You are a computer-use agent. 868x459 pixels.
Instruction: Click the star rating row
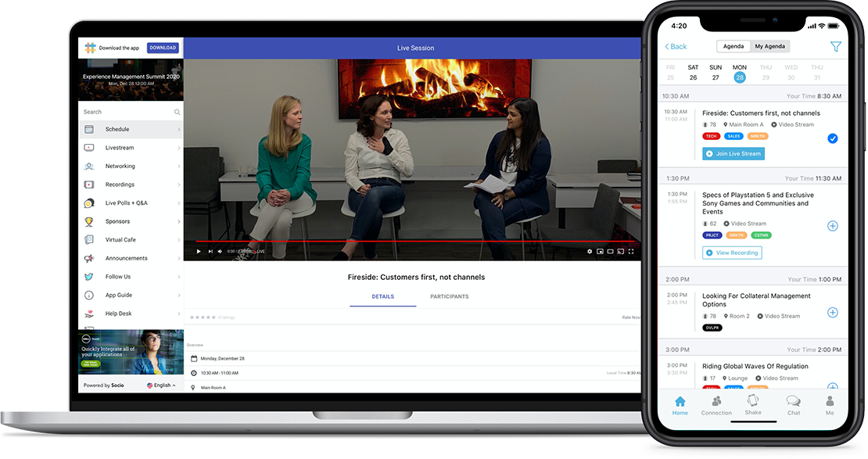pos(203,317)
